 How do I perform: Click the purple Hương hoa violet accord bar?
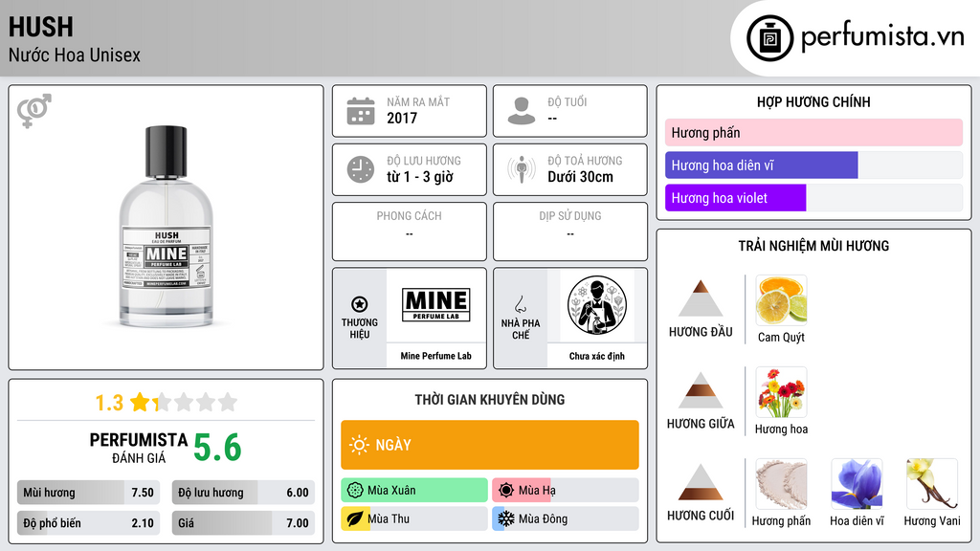(x=813, y=197)
